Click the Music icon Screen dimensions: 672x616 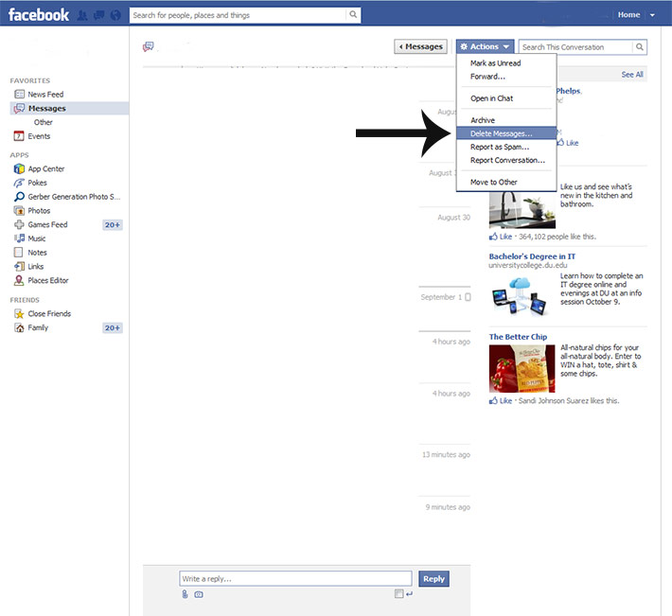(x=19, y=238)
